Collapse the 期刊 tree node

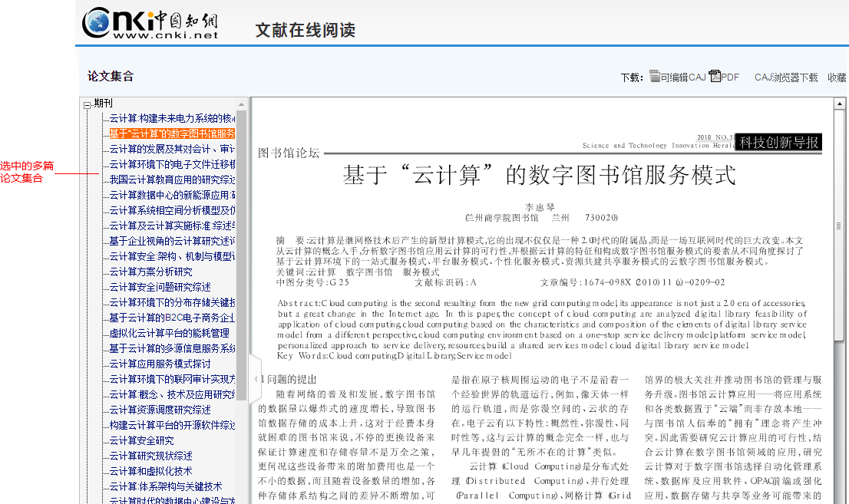(x=88, y=105)
